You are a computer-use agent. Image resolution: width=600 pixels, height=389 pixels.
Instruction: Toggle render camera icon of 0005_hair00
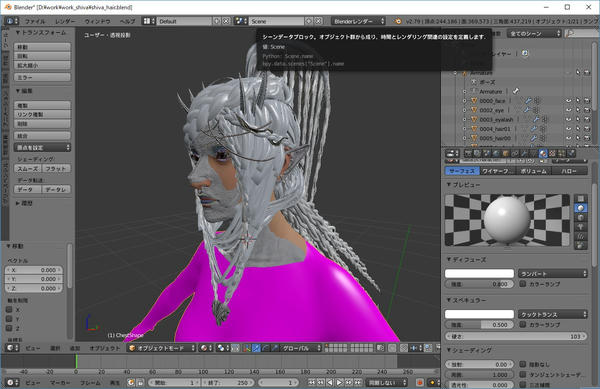point(587,138)
